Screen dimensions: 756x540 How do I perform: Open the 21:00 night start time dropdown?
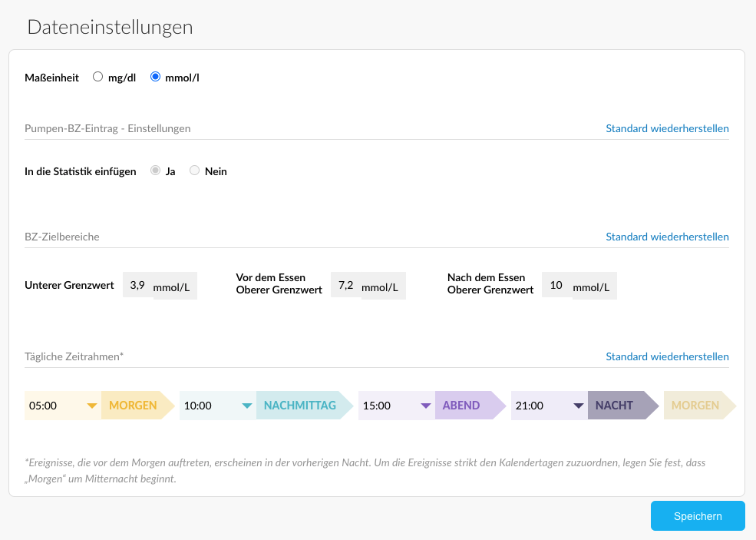tap(550, 406)
